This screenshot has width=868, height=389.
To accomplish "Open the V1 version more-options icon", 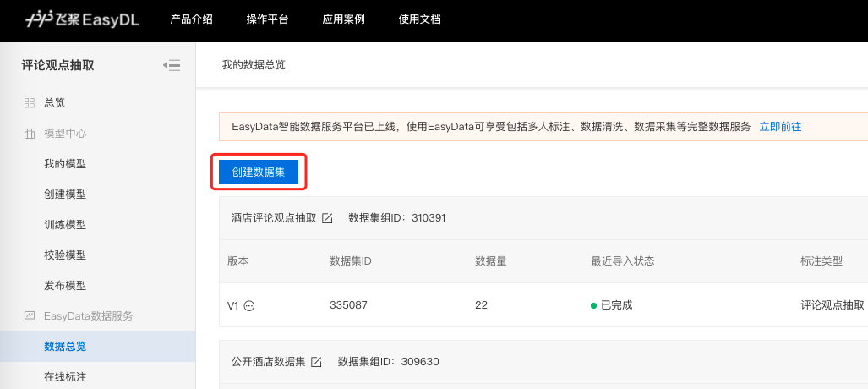I will (x=249, y=305).
